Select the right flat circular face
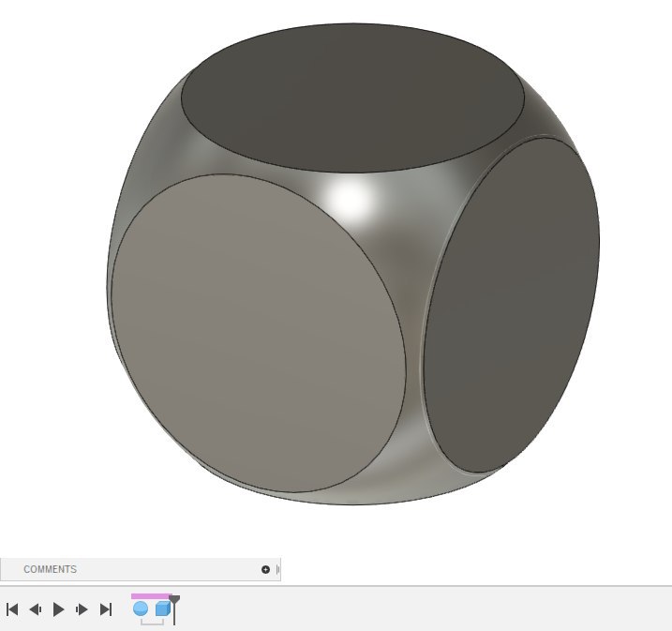This screenshot has width=672, height=631. pyautogui.click(x=513, y=306)
